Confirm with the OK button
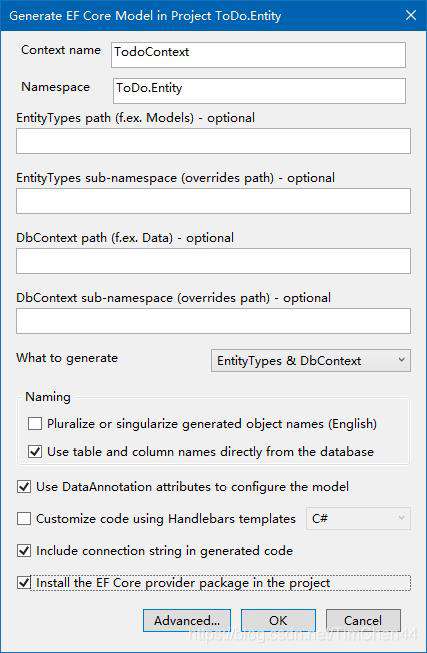The height and width of the screenshot is (653, 427). point(278,621)
